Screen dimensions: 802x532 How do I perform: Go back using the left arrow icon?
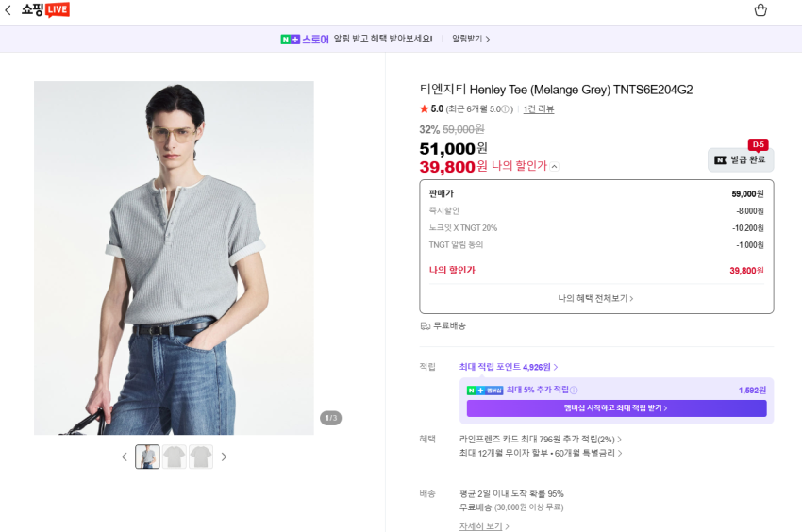click(8, 9)
